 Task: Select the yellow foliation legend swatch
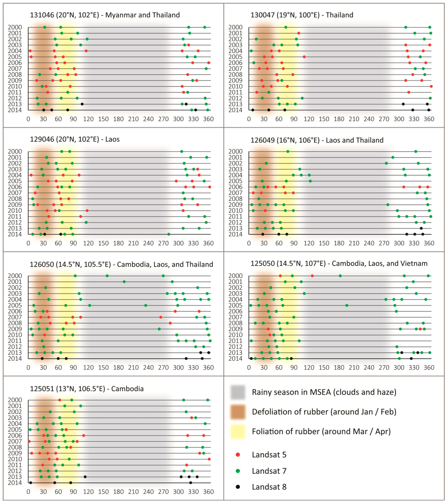point(238,432)
